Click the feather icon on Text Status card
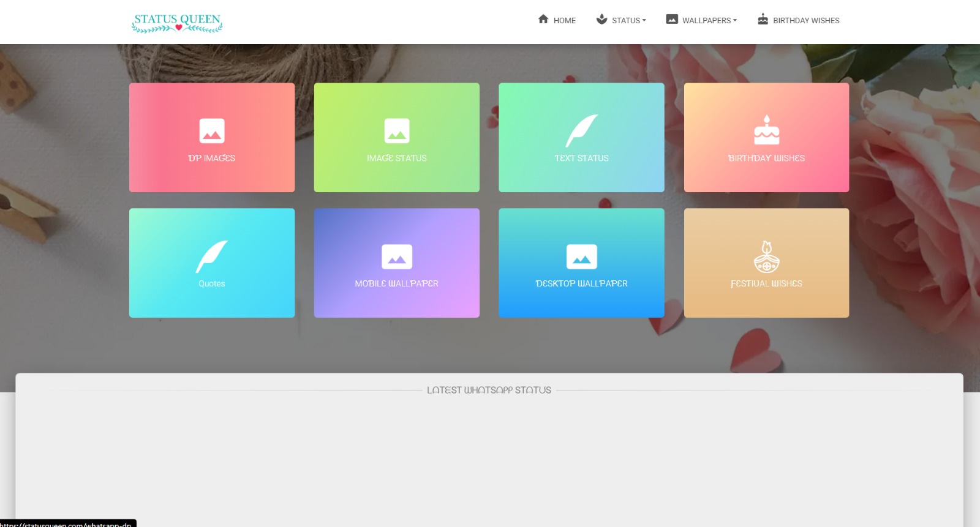The width and height of the screenshot is (980, 527). (x=581, y=130)
